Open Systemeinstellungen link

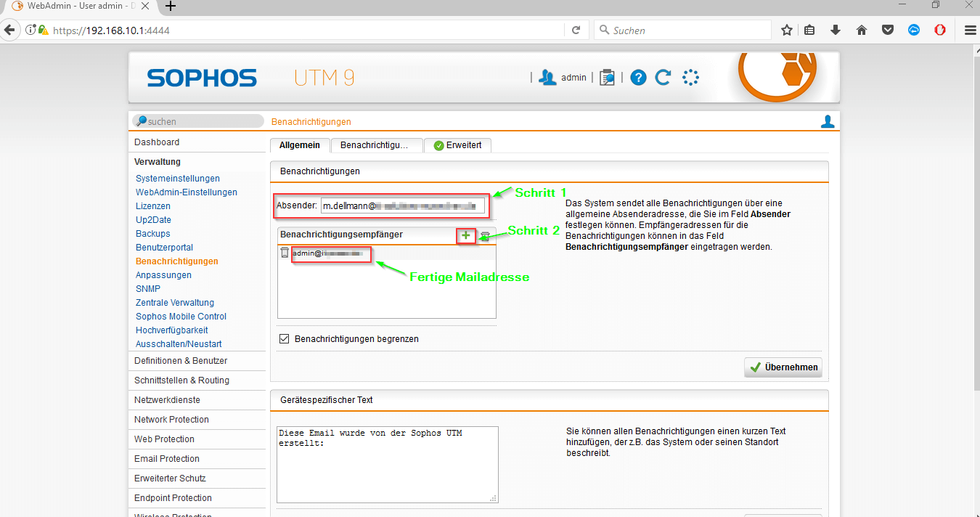tap(178, 179)
